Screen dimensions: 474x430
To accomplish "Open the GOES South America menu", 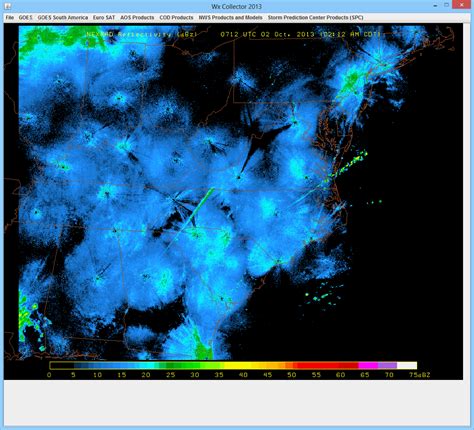I will [x=63, y=17].
